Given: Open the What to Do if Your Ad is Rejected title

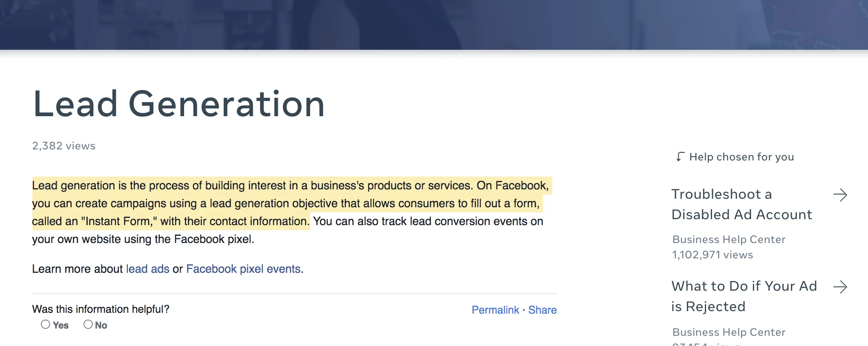Looking at the screenshot, I should pyautogui.click(x=744, y=296).
